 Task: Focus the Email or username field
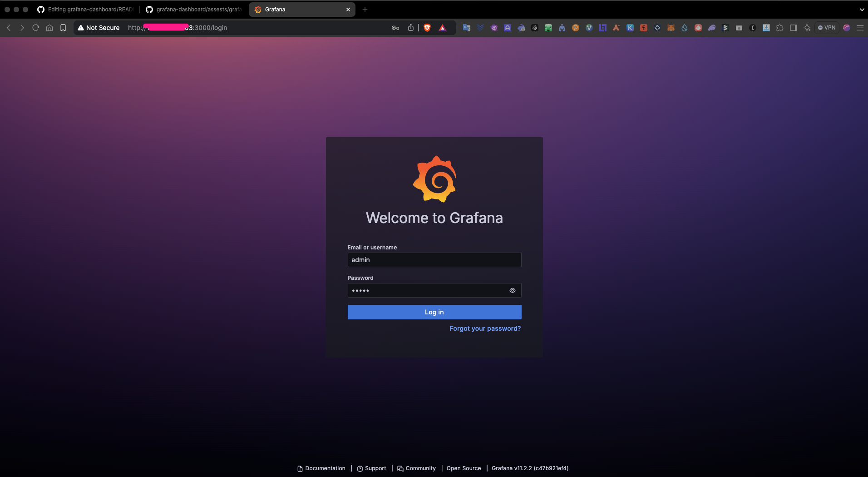coord(434,260)
